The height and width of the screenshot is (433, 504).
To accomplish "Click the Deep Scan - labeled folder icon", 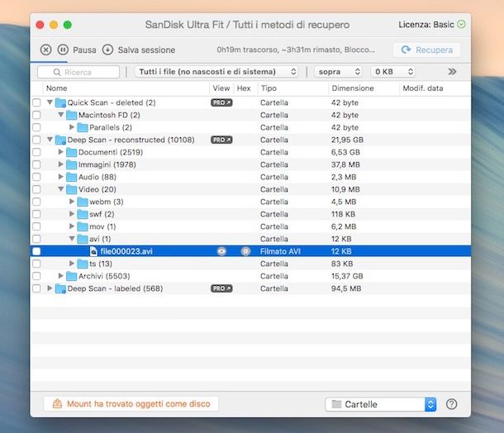I will coord(60,288).
